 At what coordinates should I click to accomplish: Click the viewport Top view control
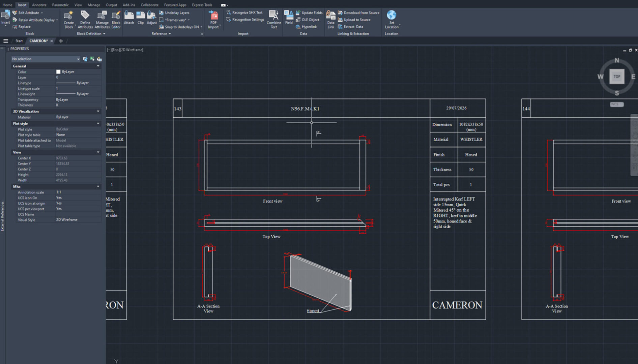[x=116, y=50]
